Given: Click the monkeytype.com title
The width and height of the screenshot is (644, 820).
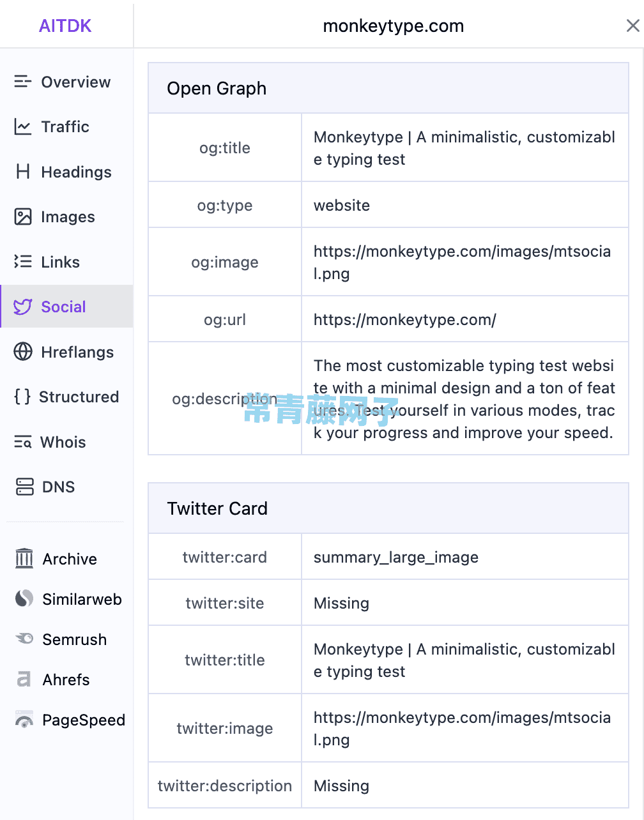Looking at the screenshot, I should click(394, 26).
